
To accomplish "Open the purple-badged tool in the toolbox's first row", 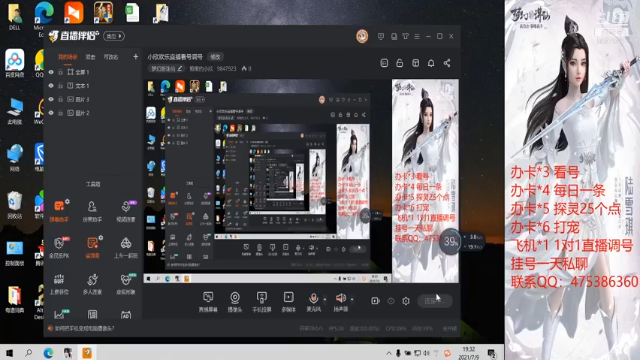I will click(126, 210).
